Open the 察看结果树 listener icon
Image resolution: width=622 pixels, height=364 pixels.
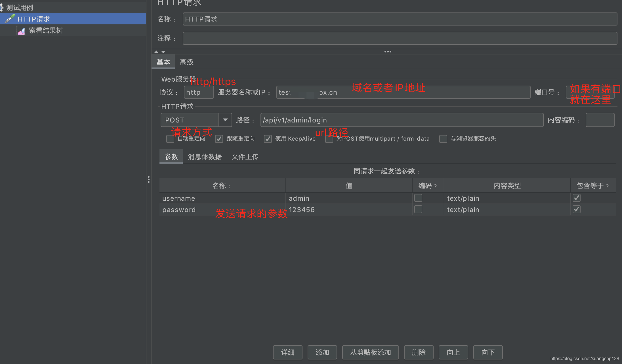pyautogui.click(x=21, y=31)
